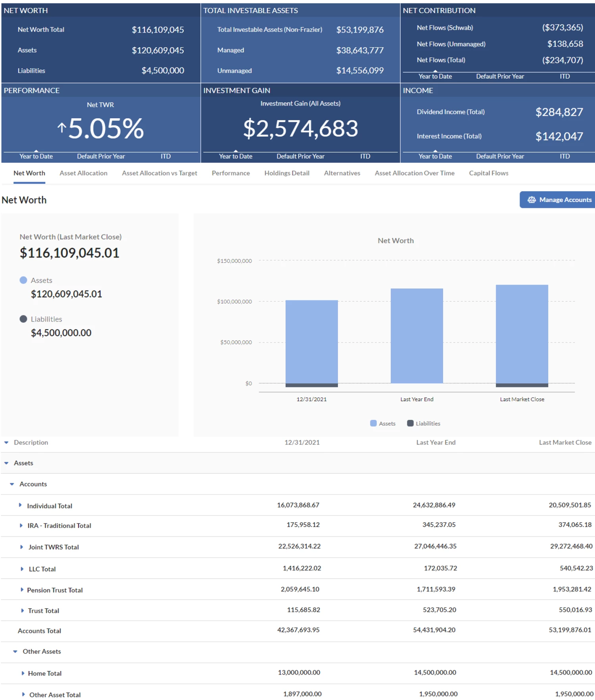The width and height of the screenshot is (595, 700).
Task: Click the dark Liabilities color dot
Action: pyautogui.click(x=23, y=319)
